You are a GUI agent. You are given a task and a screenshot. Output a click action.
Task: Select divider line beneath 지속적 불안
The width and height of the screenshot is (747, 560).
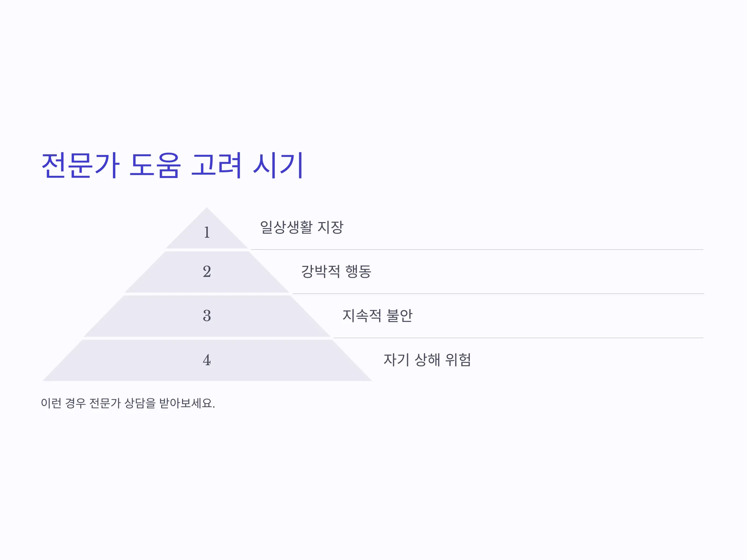click(x=518, y=338)
